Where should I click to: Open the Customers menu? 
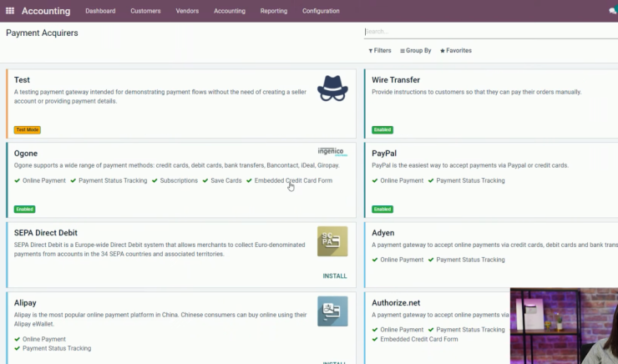145,11
